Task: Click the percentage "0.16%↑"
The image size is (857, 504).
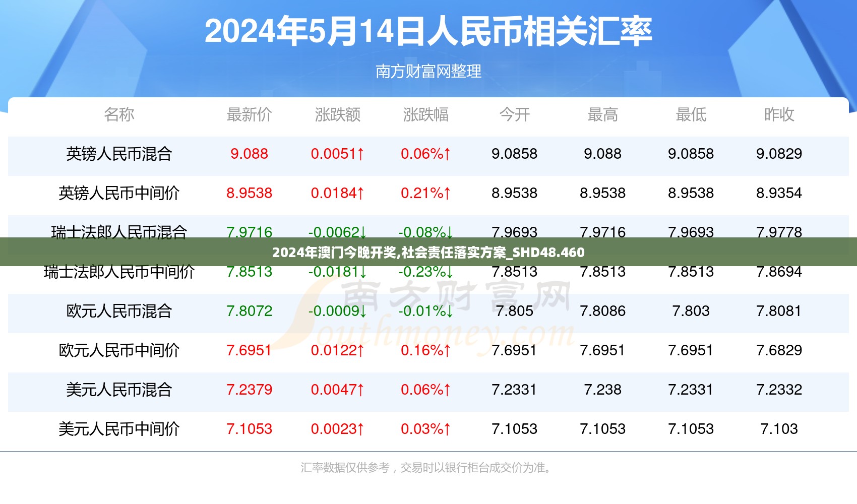Action: click(426, 350)
